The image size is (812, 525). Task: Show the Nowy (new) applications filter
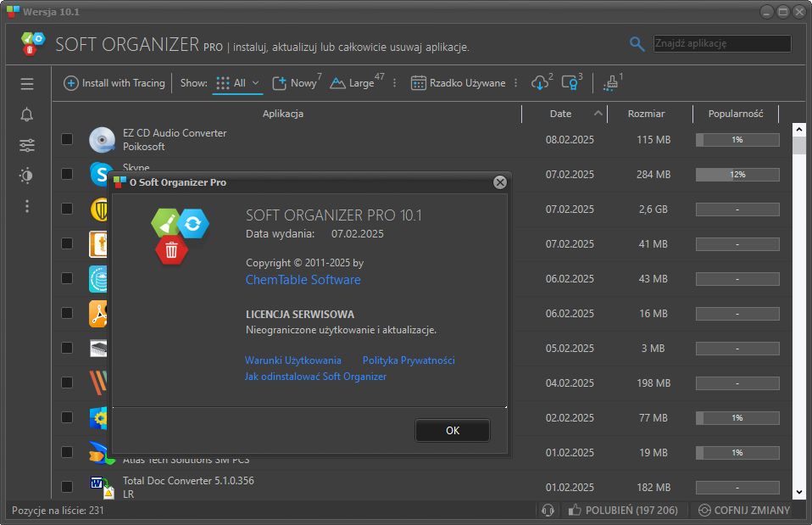[296, 83]
